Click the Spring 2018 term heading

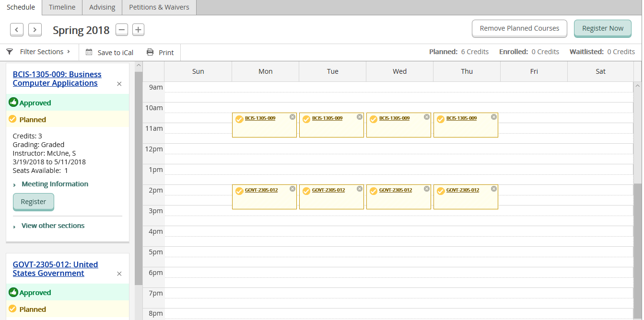point(81,30)
